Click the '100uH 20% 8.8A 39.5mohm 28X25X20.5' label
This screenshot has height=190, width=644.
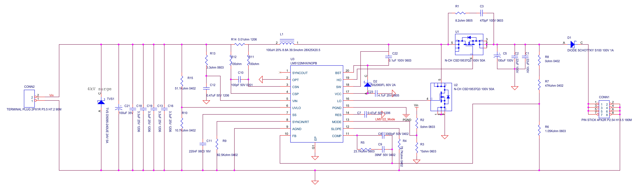pyautogui.click(x=293, y=50)
